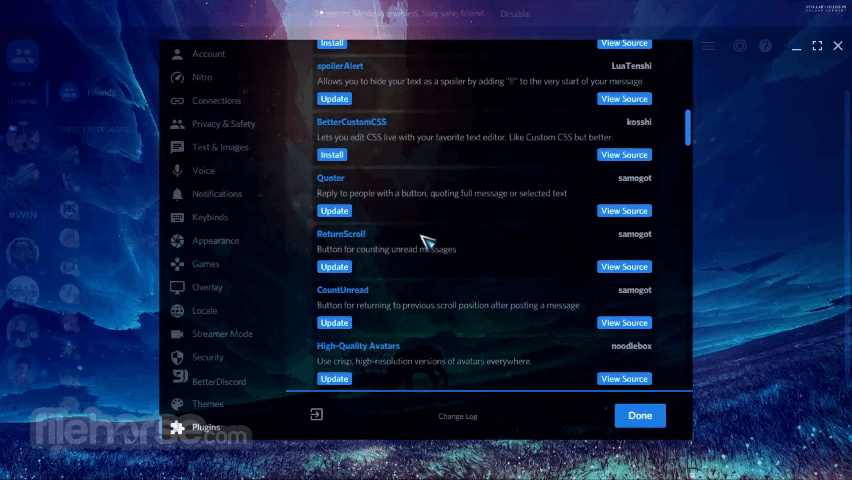
Task: Click the Appearance icon in sidebar
Action: pos(177,241)
